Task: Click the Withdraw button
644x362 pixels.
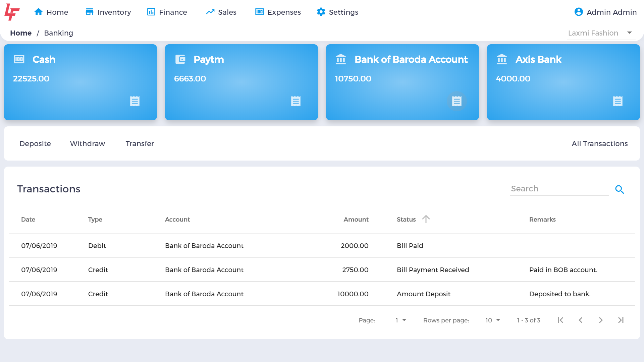Action: pos(88,143)
